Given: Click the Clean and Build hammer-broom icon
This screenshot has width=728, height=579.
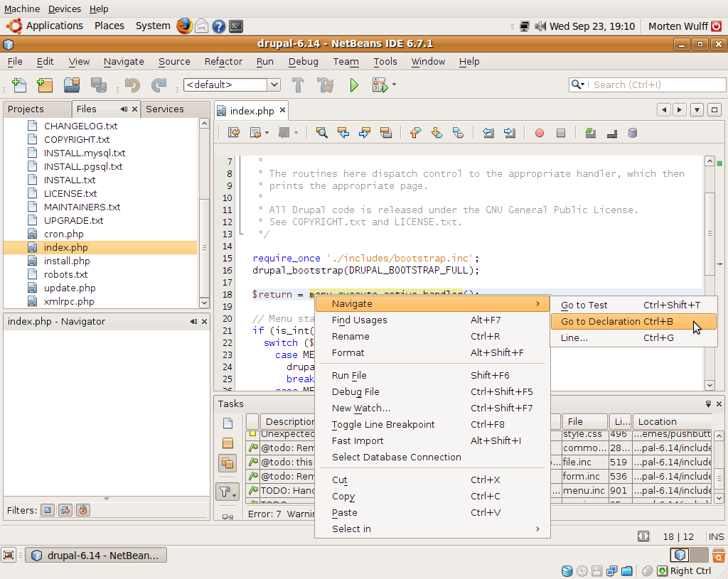Looking at the screenshot, I should point(325,85).
